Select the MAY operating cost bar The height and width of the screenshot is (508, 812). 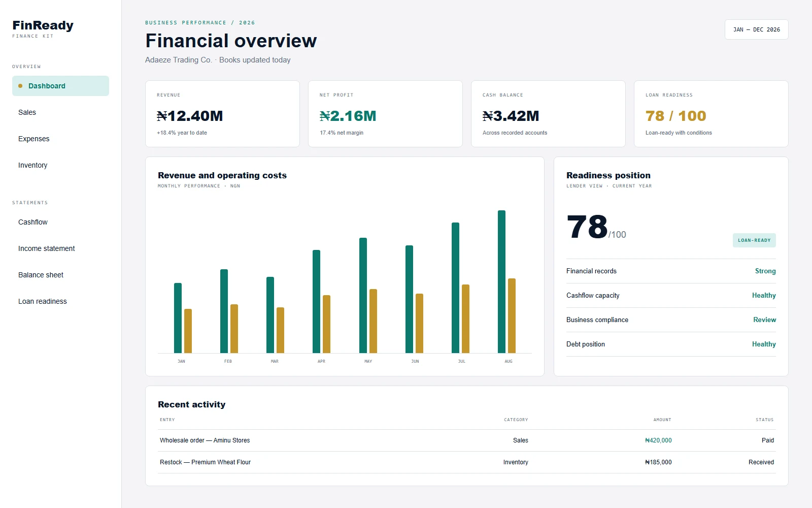(373, 321)
